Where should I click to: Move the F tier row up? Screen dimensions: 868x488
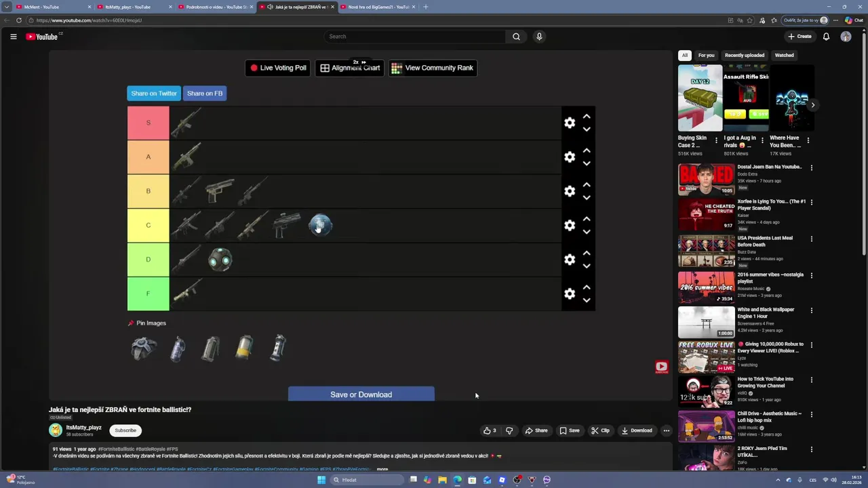tap(587, 287)
